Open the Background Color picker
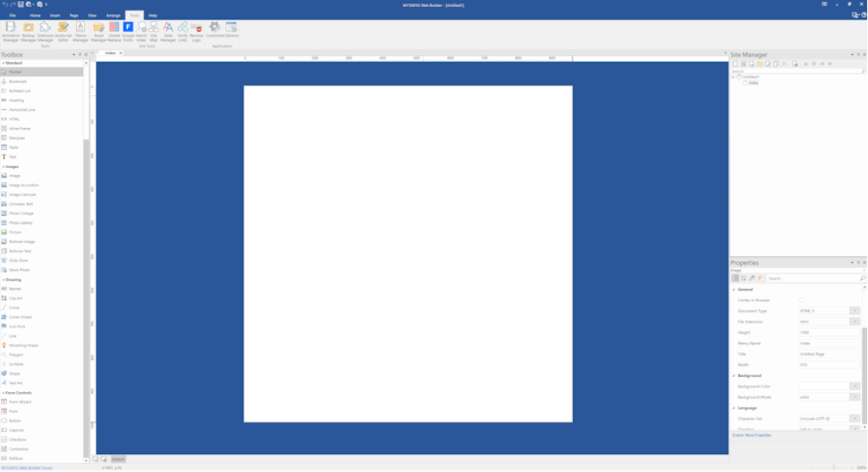Image resolution: width=868 pixels, height=472 pixels. point(855,386)
